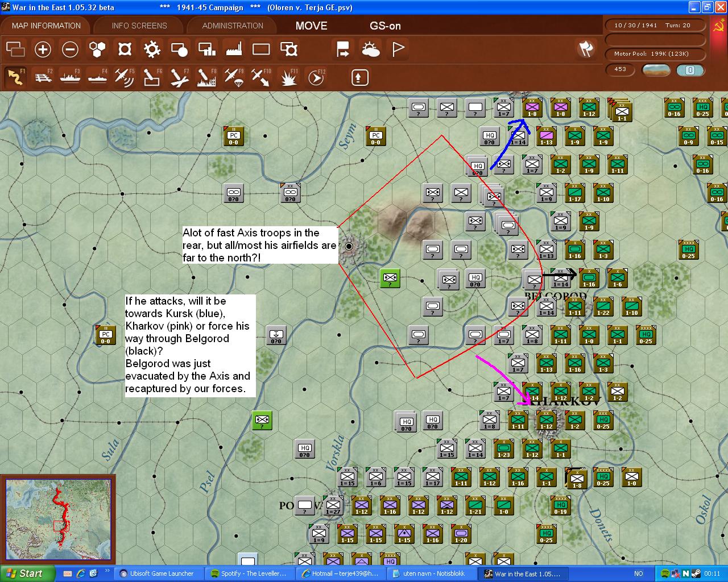Click the date and Turn 20 display

point(655,25)
